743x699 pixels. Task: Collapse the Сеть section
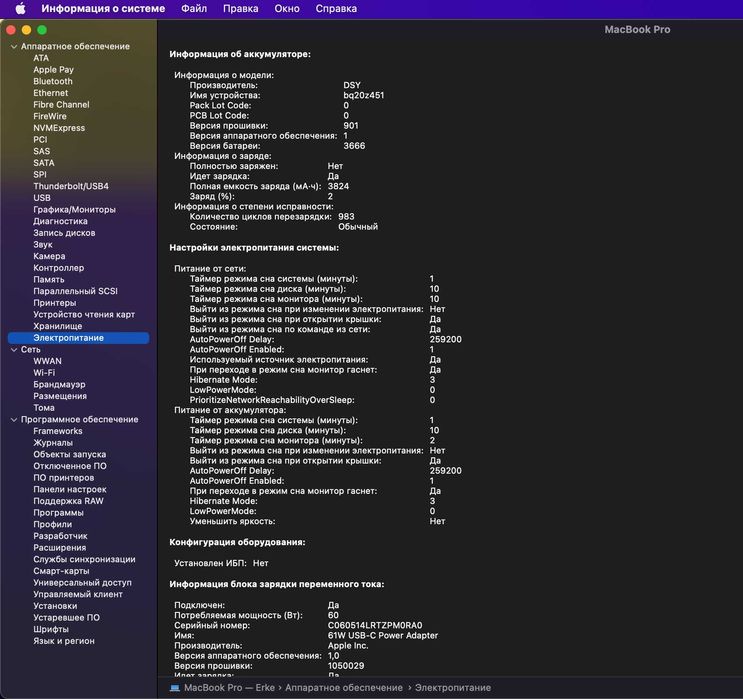[x=13, y=350]
